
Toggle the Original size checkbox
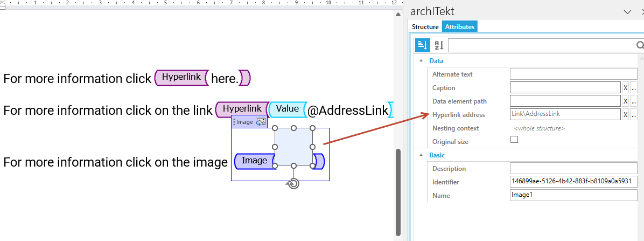[x=514, y=139]
